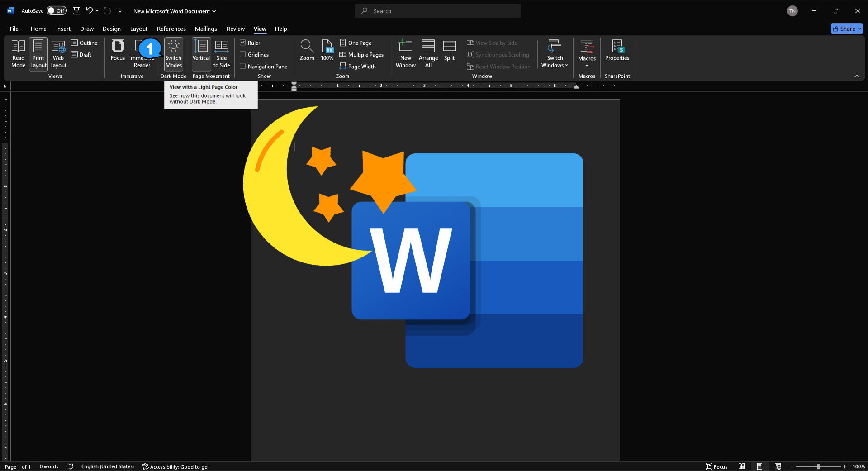This screenshot has width=868, height=471.
Task: Open the References tab
Action: (171, 29)
